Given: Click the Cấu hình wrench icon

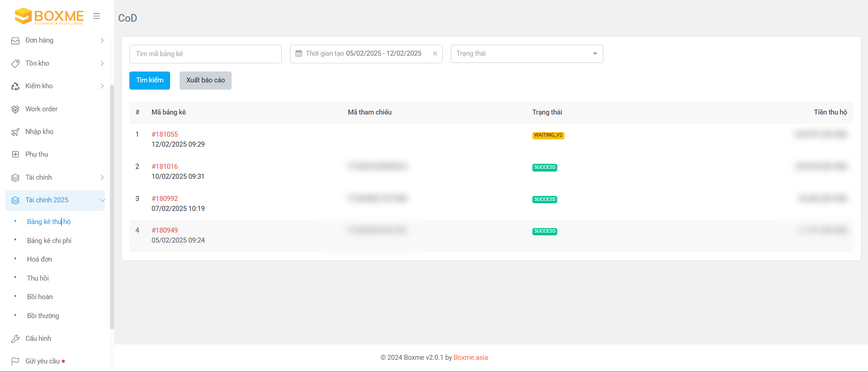Looking at the screenshot, I should (15, 339).
